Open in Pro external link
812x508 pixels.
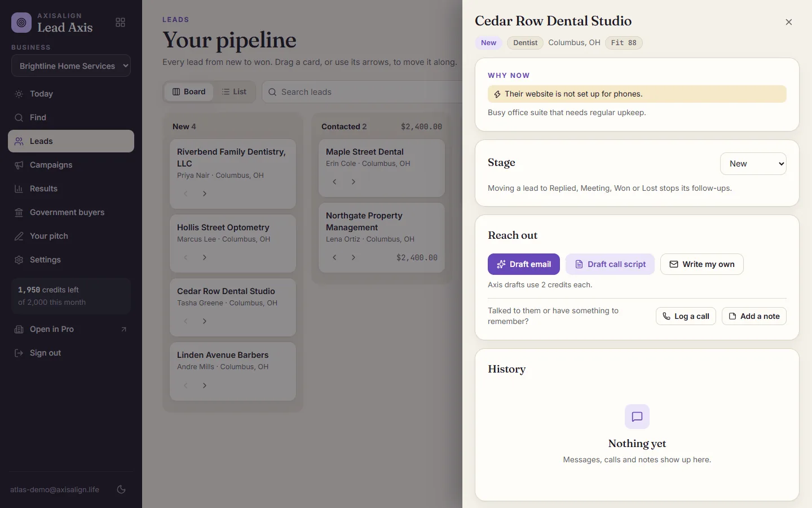71,329
